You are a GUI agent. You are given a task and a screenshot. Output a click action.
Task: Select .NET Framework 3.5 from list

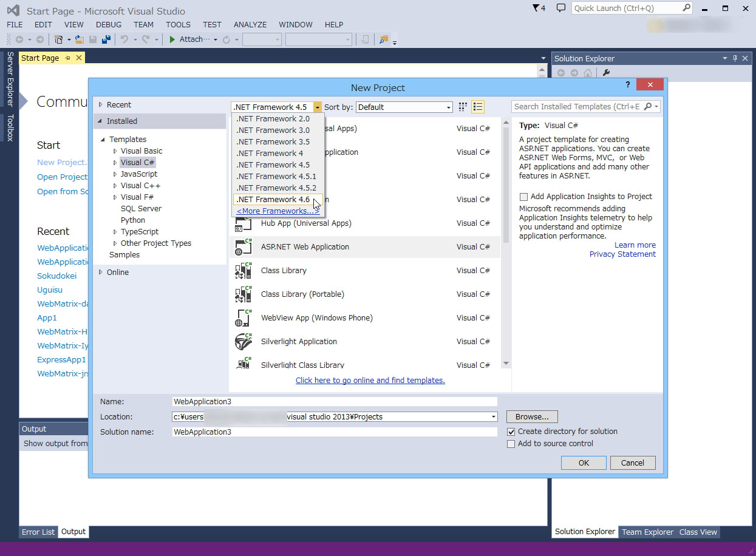point(278,141)
